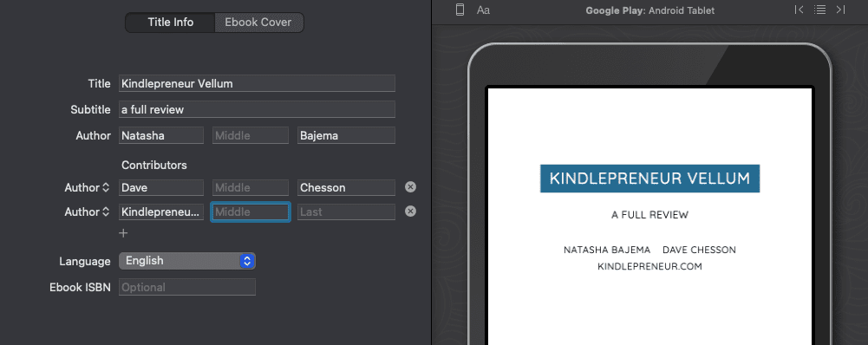Open the Language dropdown set to English
Screen dimensions: 868x345
point(187,261)
